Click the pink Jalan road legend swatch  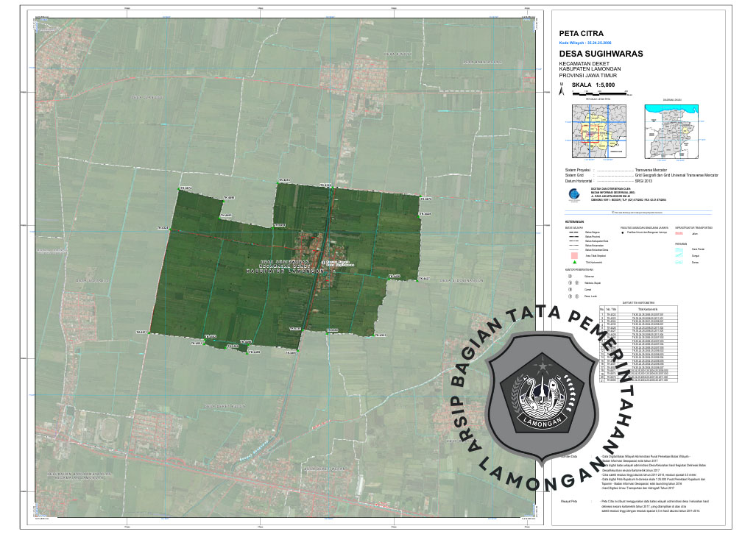click(679, 232)
